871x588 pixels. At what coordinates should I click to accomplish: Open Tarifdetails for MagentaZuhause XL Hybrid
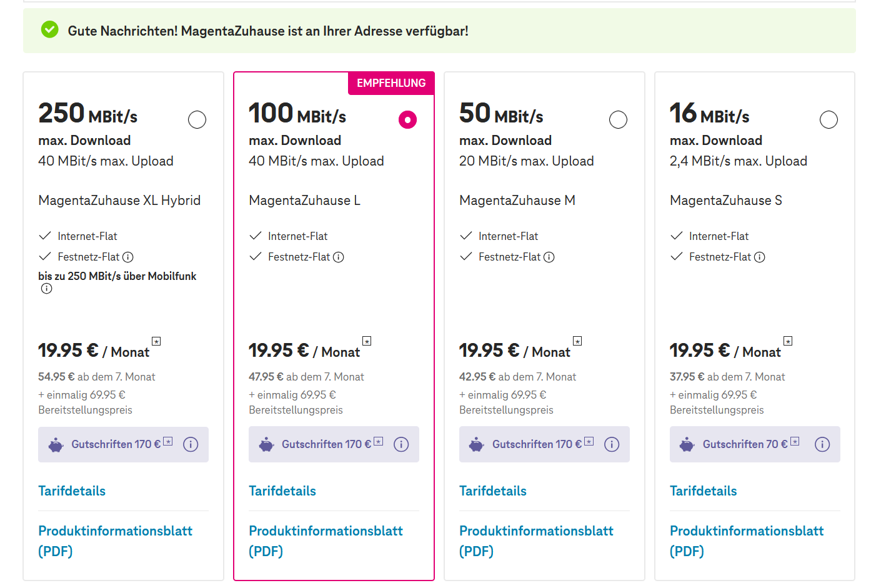pos(72,491)
